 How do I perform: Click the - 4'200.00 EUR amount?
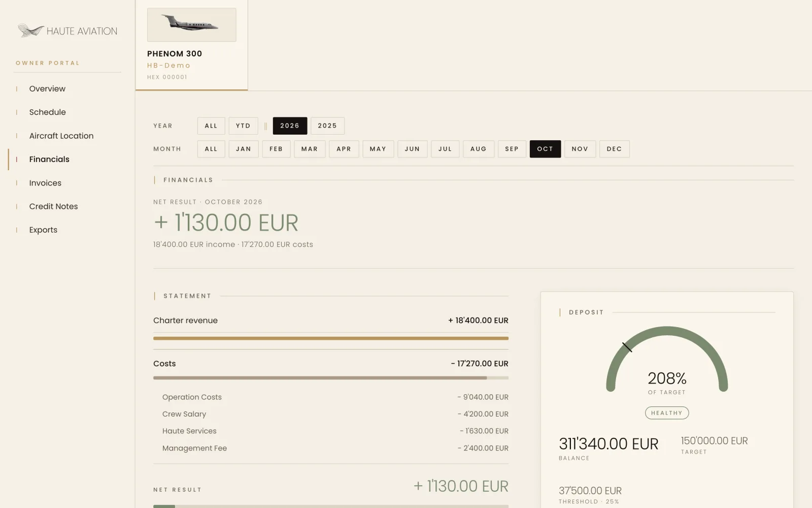tap(483, 414)
